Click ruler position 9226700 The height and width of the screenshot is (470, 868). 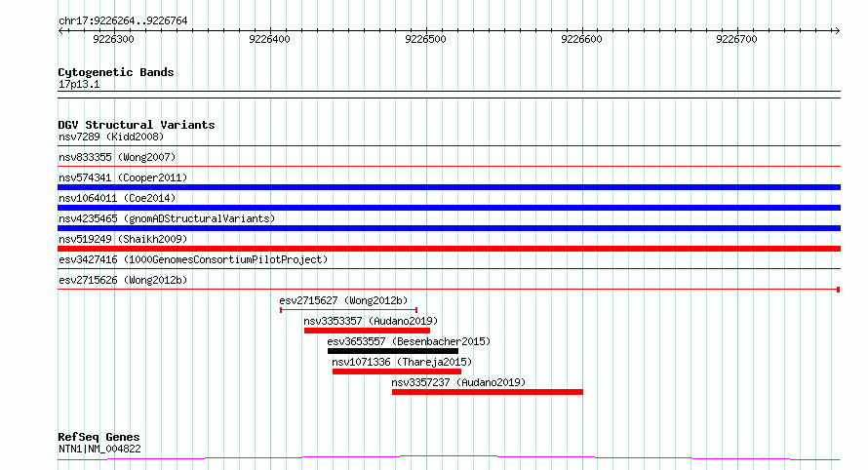736,39
